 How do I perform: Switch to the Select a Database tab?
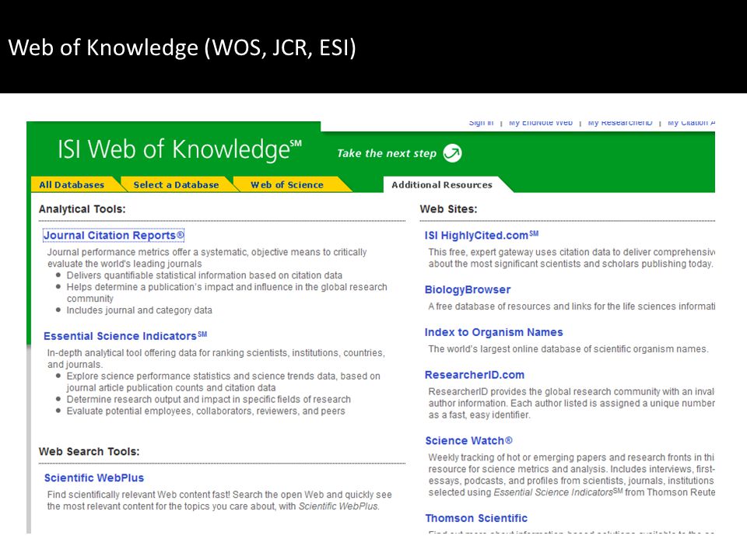pos(176,185)
